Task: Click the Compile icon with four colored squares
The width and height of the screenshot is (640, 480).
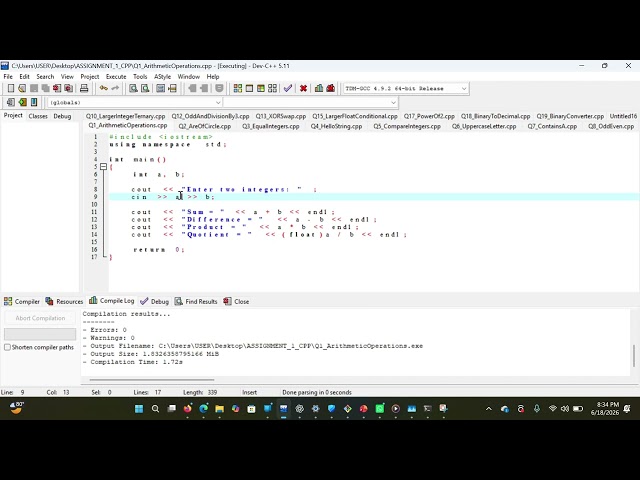Action: pyautogui.click(x=238, y=88)
